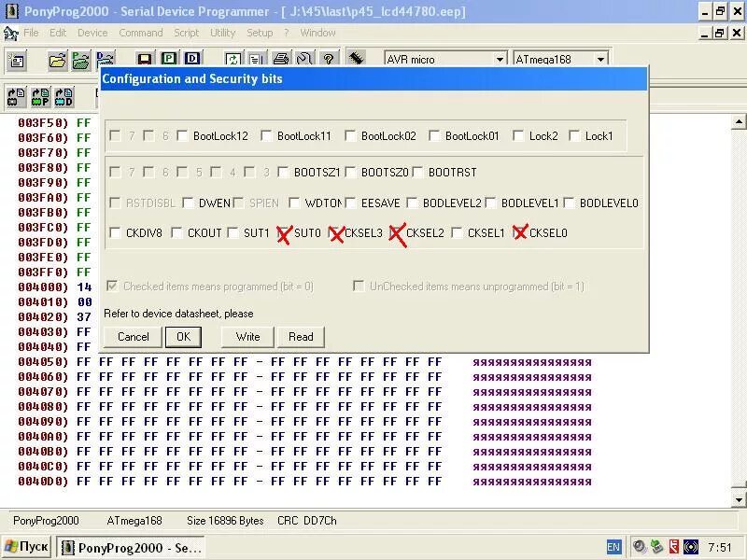Open the ATmega168 device type dropdown
The width and height of the screenshot is (747, 560).
[600, 59]
